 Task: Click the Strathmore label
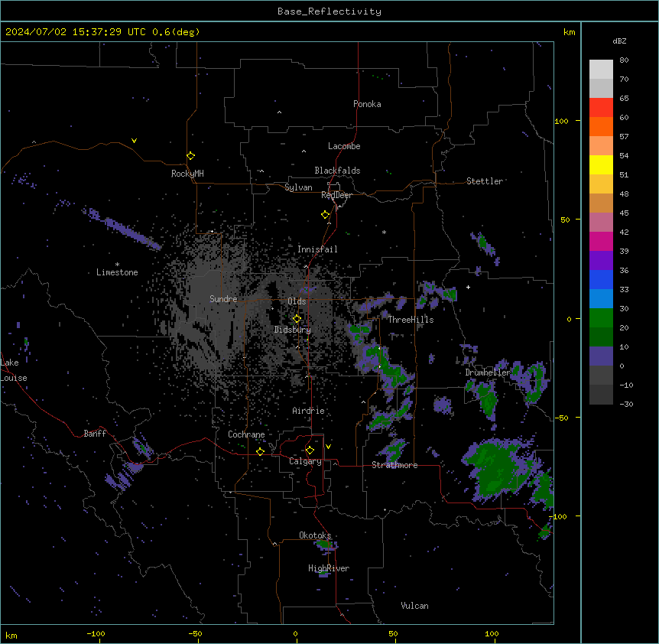point(394,465)
